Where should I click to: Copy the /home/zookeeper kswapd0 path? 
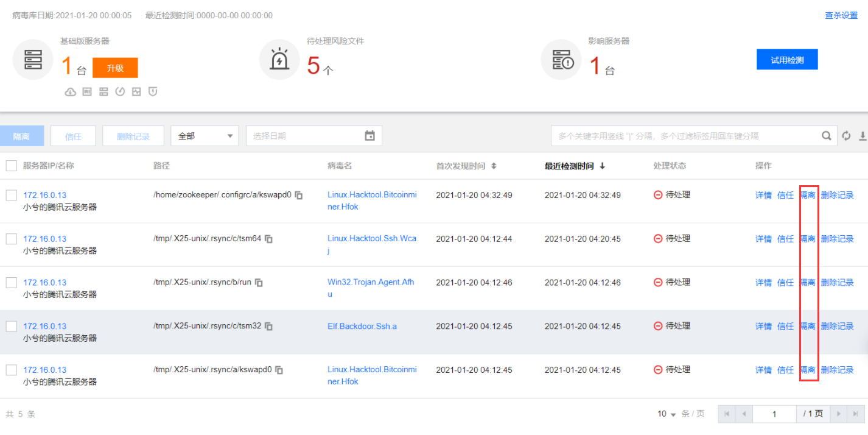click(x=299, y=195)
